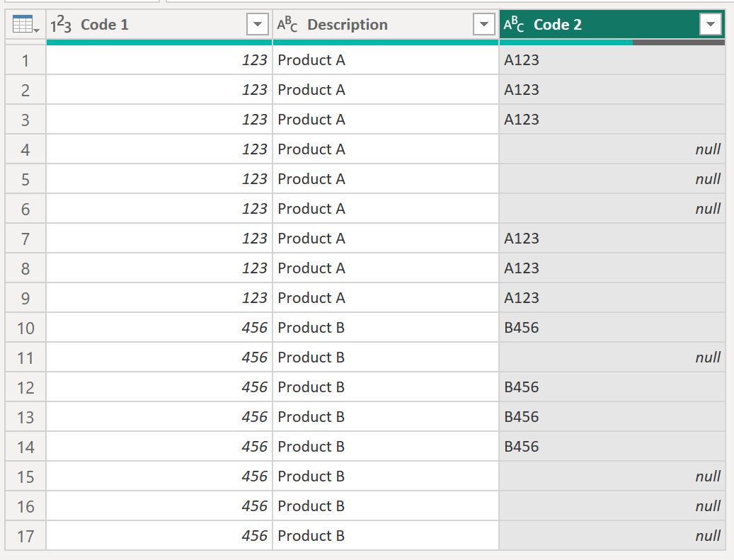Click the 456 Code 1 cell in row 12
This screenshot has width=734, height=560.
pyautogui.click(x=159, y=387)
